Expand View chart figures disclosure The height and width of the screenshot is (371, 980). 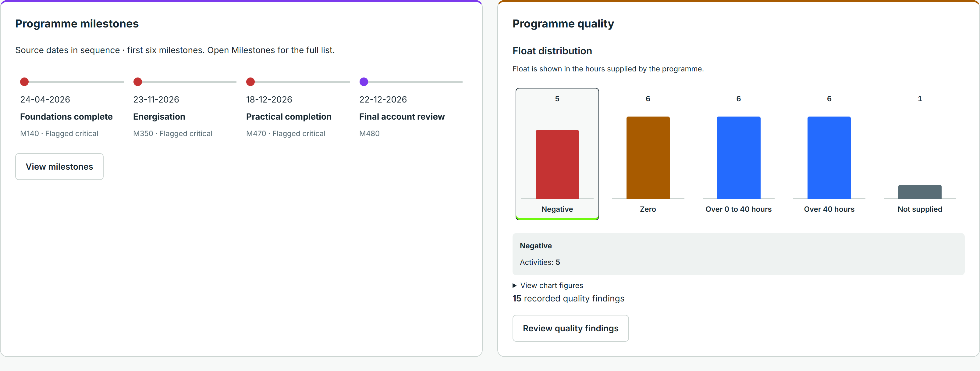point(548,285)
